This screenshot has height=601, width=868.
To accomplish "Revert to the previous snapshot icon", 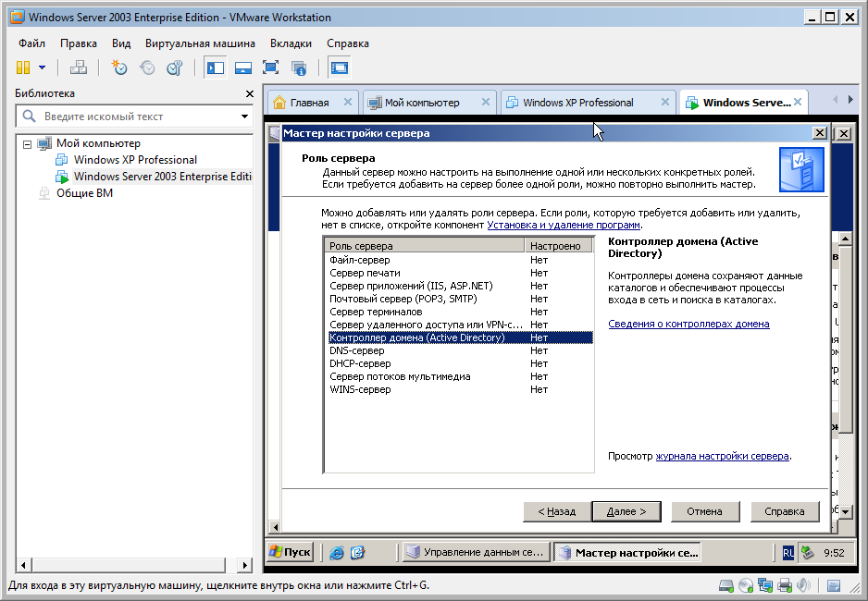I will [147, 67].
